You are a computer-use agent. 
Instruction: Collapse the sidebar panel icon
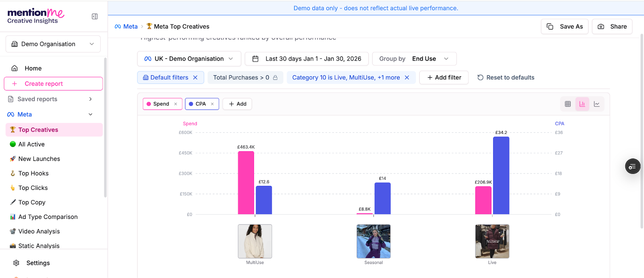coord(95,16)
